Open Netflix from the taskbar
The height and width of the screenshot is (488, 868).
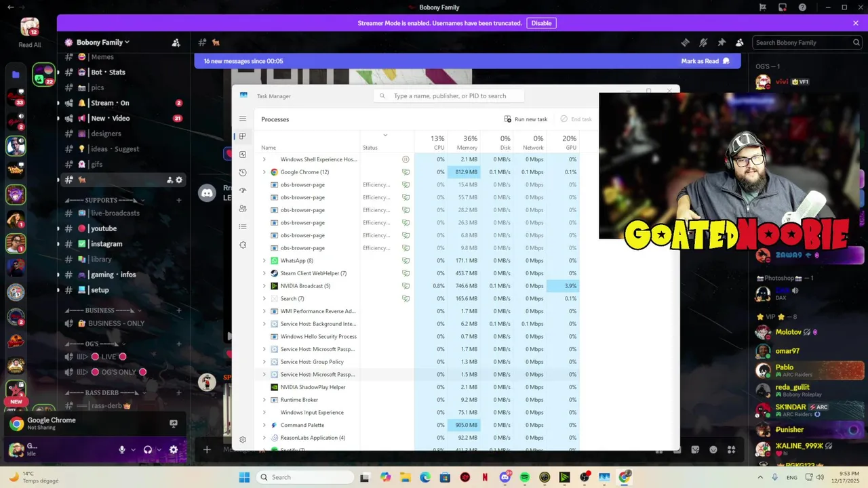click(485, 477)
